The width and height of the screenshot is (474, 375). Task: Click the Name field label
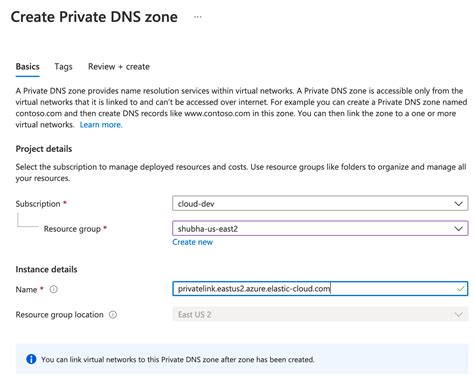26,289
